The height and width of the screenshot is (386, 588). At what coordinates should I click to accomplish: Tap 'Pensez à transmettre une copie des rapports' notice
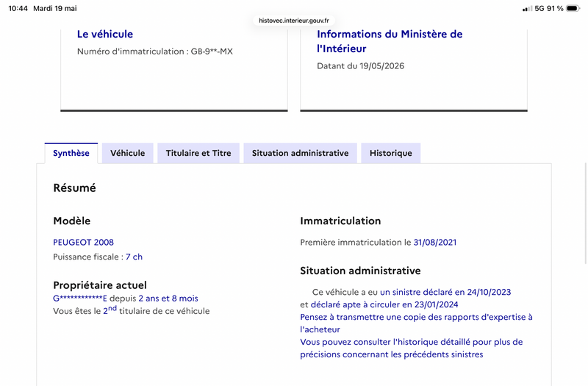click(x=416, y=324)
